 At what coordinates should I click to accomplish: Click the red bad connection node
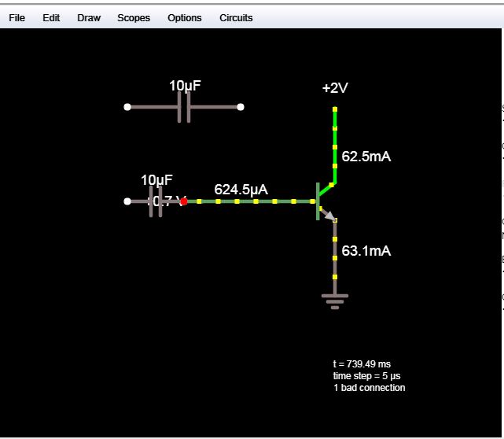pyautogui.click(x=184, y=201)
